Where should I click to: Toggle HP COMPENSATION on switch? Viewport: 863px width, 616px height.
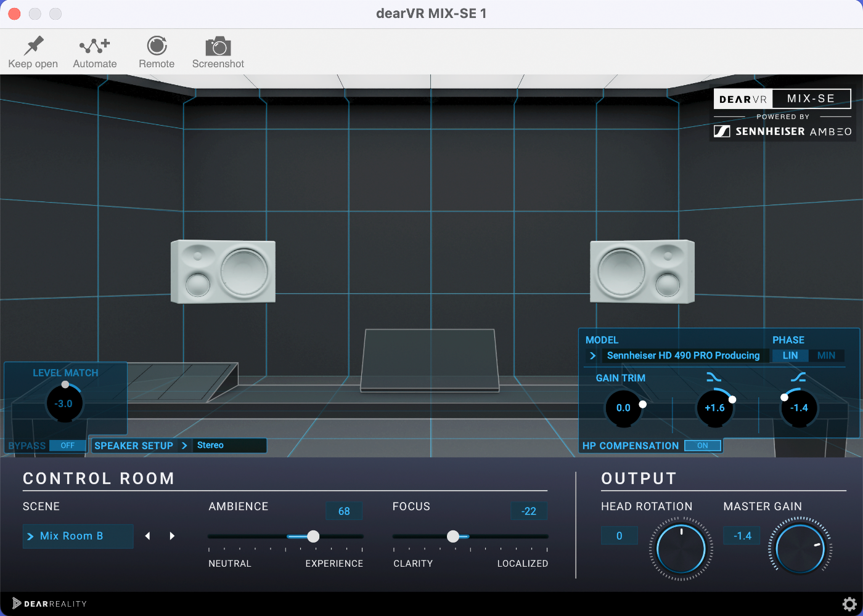coord(702,445)
